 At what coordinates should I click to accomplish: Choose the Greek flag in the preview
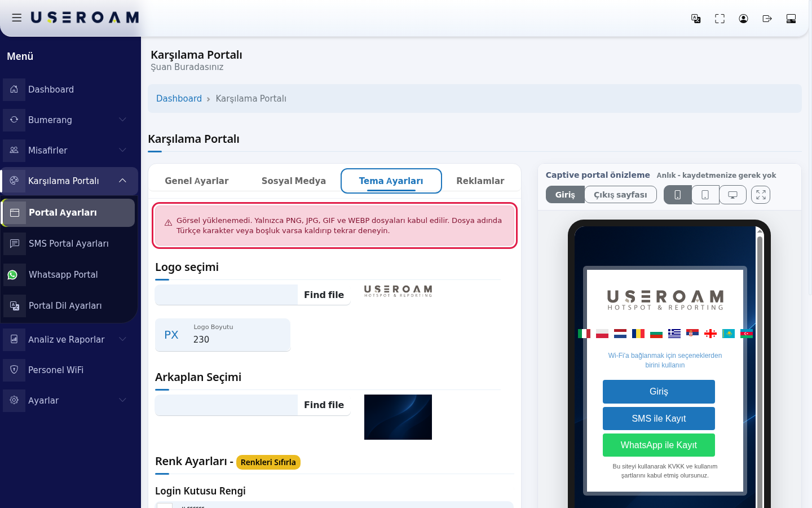[x=674, y=334]
